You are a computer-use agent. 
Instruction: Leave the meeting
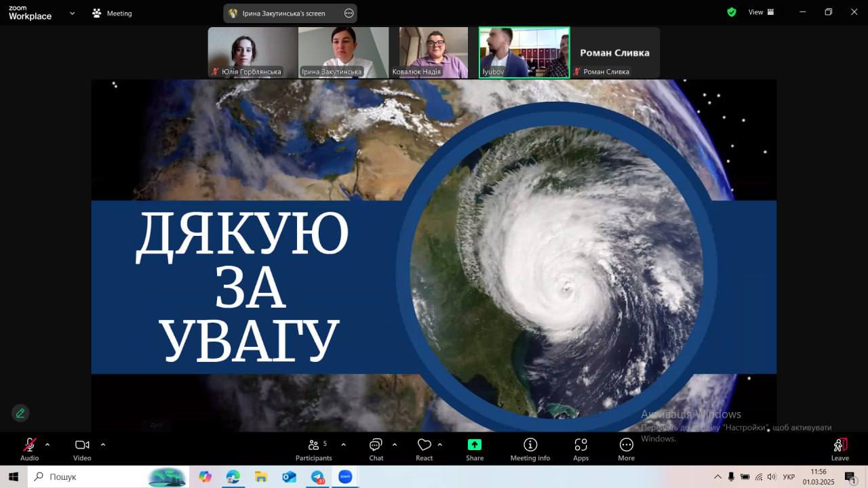click(840, 449)
